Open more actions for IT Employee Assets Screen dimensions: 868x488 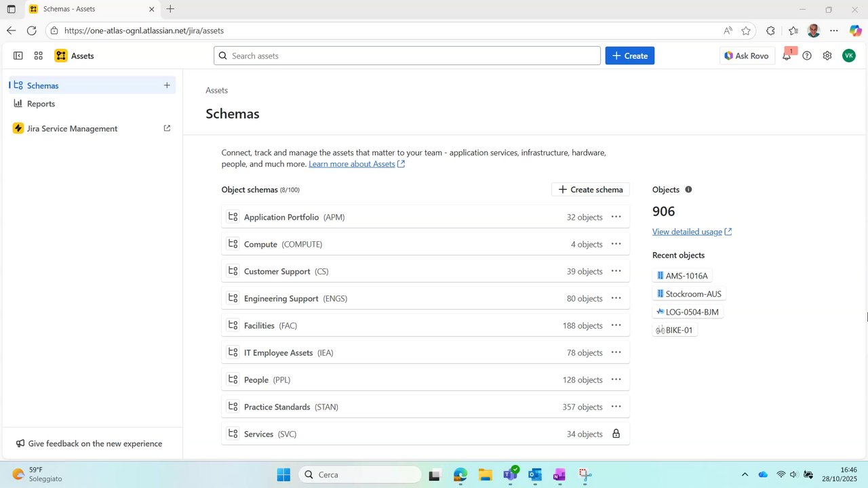(616, 352)
